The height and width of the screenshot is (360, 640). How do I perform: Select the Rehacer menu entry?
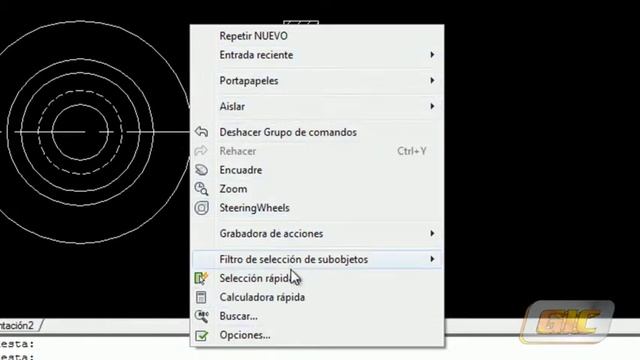coord(317,151)
